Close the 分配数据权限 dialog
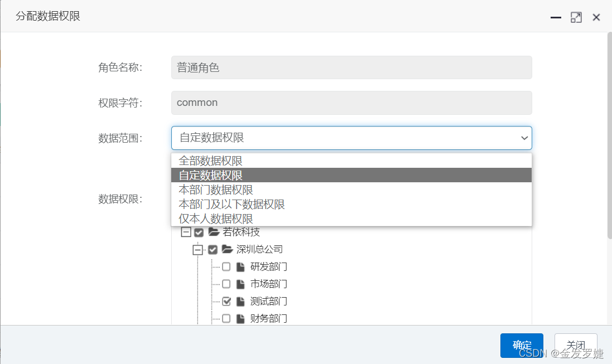Image resolution: width=612 pixels, height=364 pixels. (x=596, y=17)
